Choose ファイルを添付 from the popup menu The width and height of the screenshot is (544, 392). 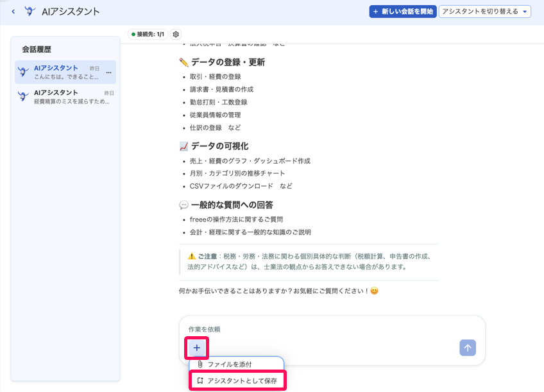click(237, 364)
